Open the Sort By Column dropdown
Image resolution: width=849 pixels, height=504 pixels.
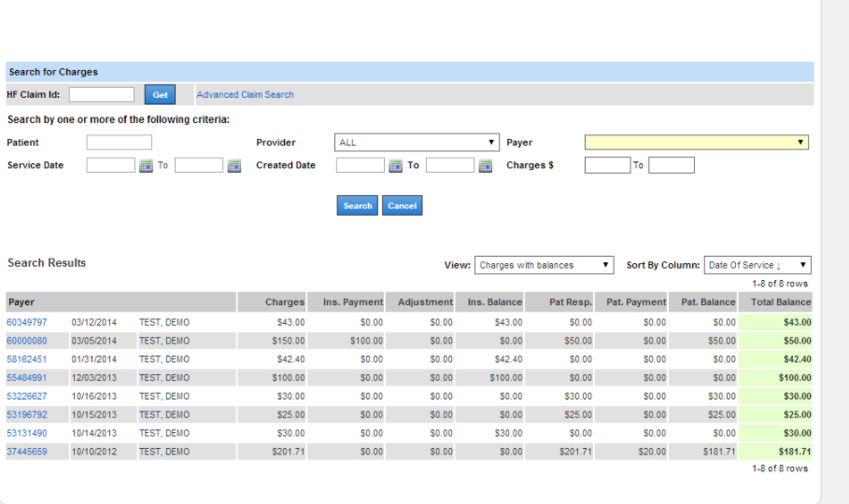[x=757, y=265]
